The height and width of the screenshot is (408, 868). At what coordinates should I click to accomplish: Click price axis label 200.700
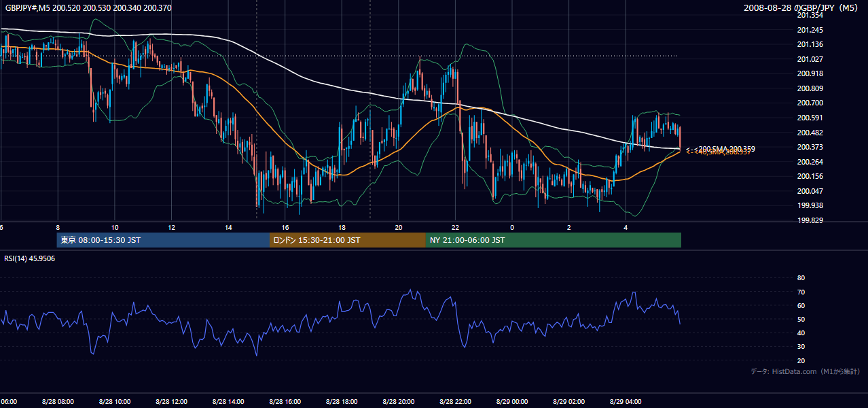tap(810, 103)
